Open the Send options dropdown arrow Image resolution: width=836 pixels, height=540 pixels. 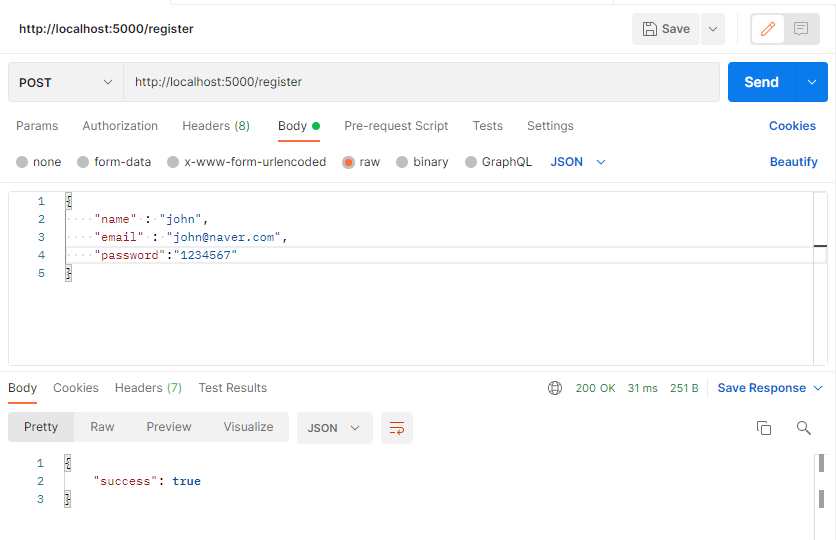pyautogui.click(x=811, y=82)
